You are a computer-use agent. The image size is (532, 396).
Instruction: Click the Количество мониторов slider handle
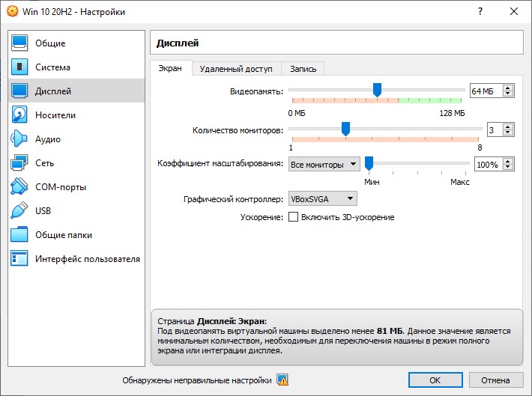345,129
